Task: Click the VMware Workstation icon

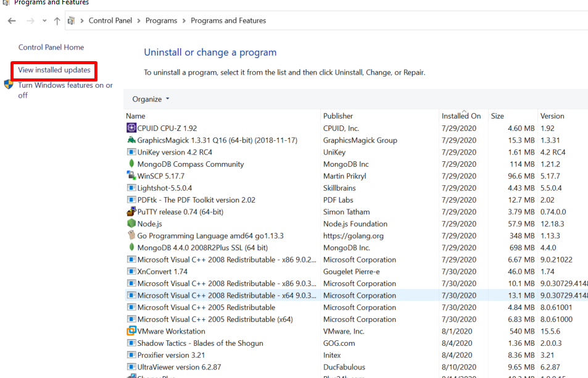Action: tap(131, 331)
